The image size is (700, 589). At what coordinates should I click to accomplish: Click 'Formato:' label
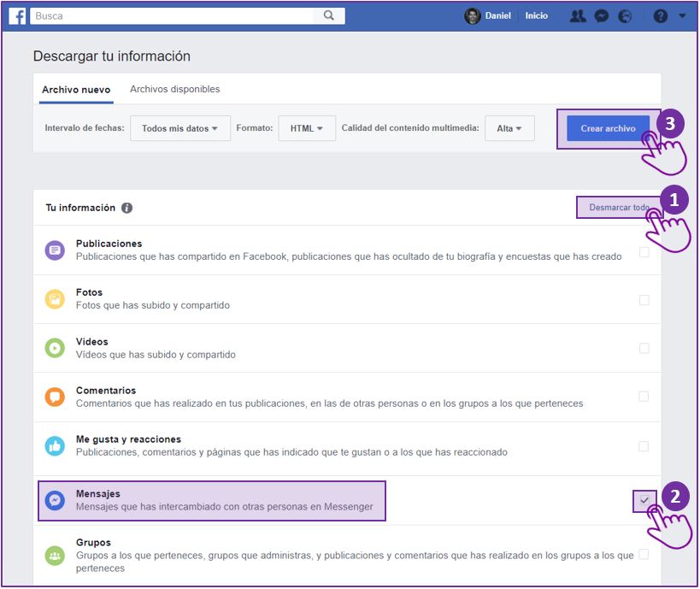(x=255, y=127)
